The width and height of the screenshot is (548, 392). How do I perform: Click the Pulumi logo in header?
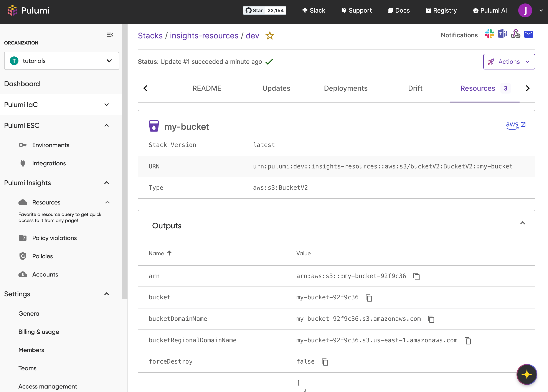pyautogui.click(x=28, y=11)
